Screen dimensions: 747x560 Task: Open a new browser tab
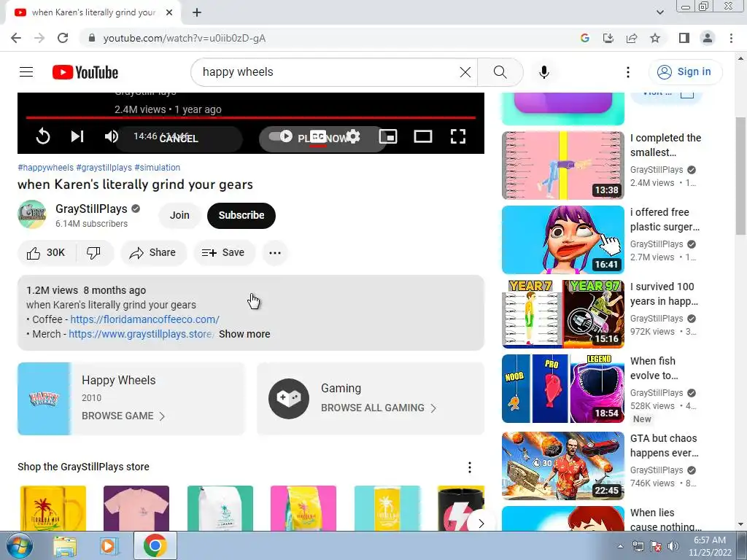(197, 12)
